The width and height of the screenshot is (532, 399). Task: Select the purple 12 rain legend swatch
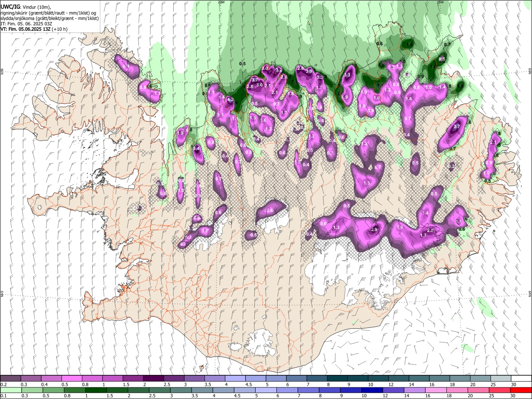393,390
